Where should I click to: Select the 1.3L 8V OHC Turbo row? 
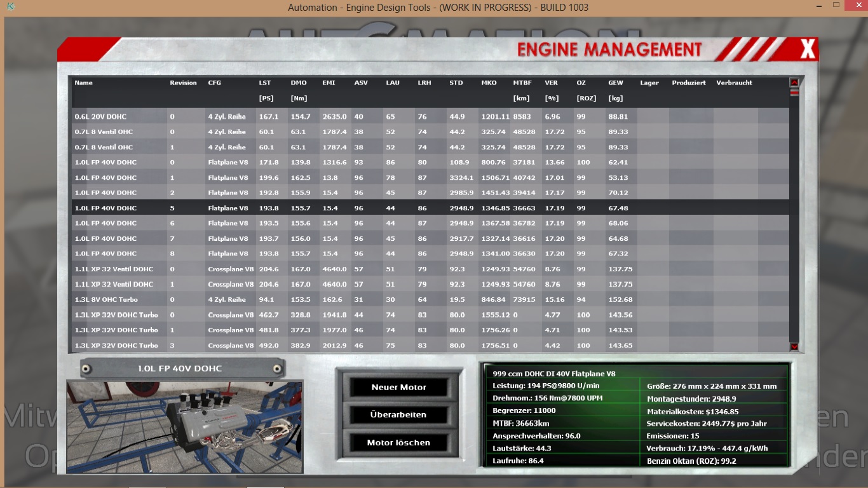coord(430,299)
